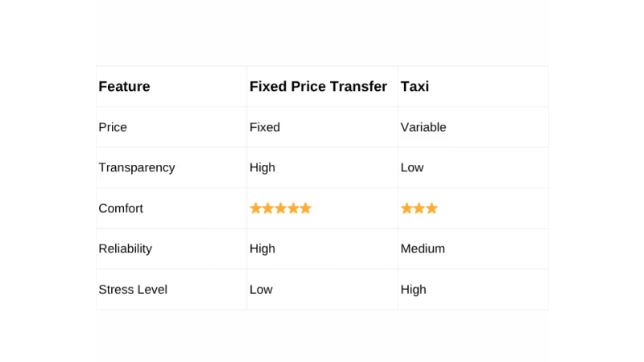Select the "Fixed Price Transfer" column header
644x362 pixels.
click(x=318, y=87)
